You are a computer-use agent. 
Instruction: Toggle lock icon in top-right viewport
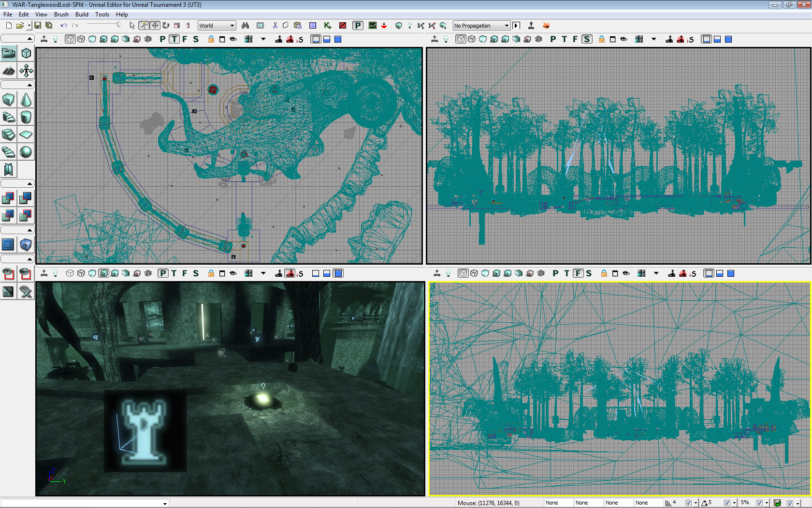[x=602, y=39]
